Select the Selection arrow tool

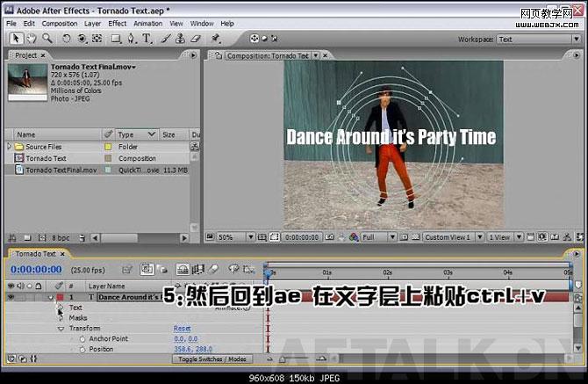click(x=16, y=39)
